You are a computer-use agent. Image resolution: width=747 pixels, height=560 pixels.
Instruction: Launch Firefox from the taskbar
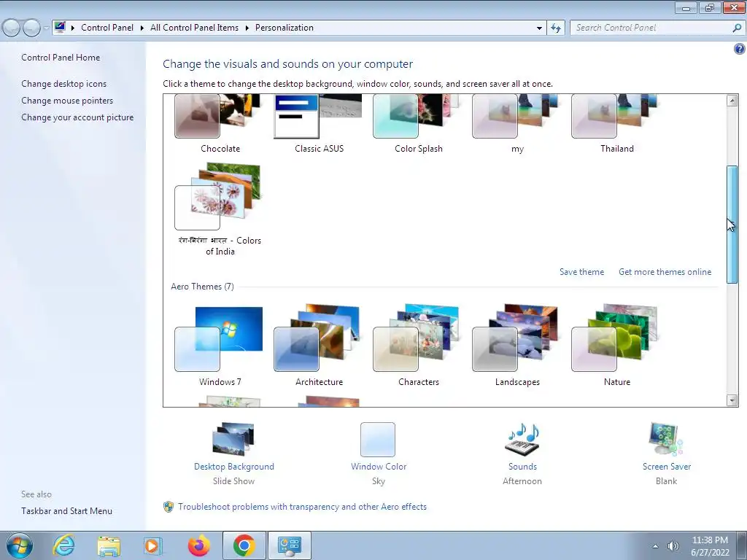click(x=198, y=545)
